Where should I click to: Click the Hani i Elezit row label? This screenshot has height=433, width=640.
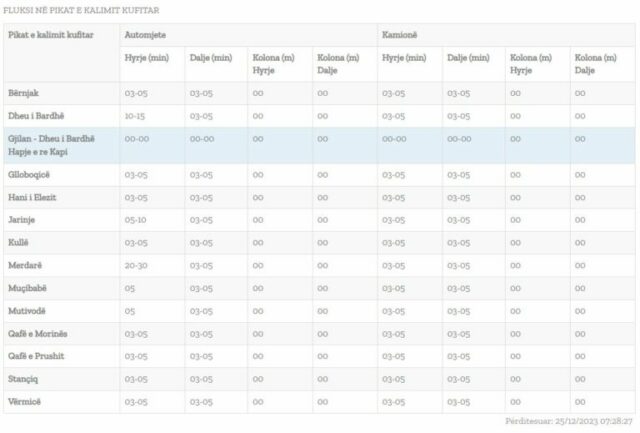[x=32, y=197]
